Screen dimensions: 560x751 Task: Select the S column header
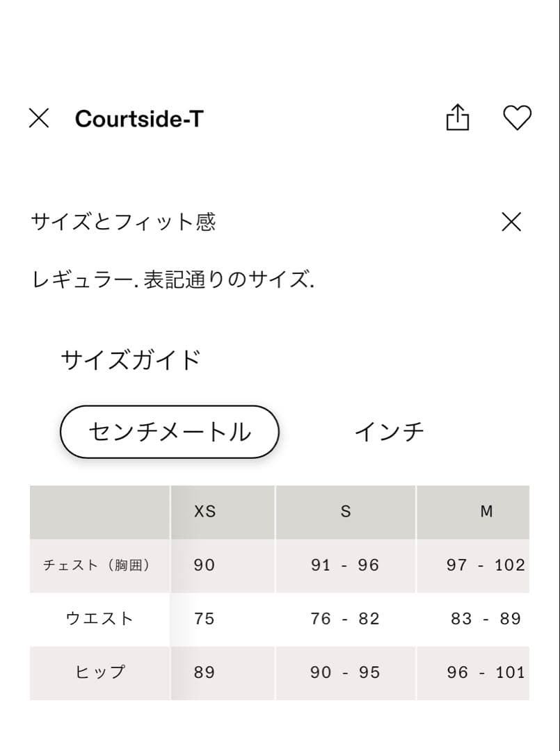(345, 511)
